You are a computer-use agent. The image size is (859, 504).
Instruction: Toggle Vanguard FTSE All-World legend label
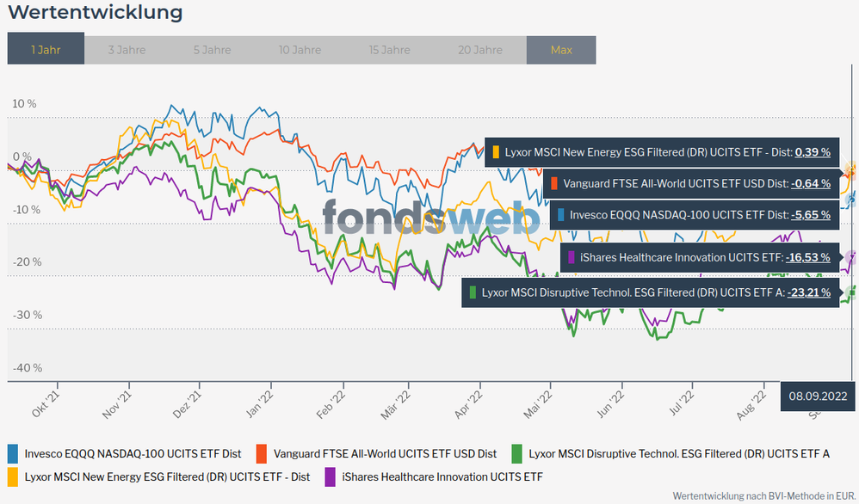tap(385, 453)
